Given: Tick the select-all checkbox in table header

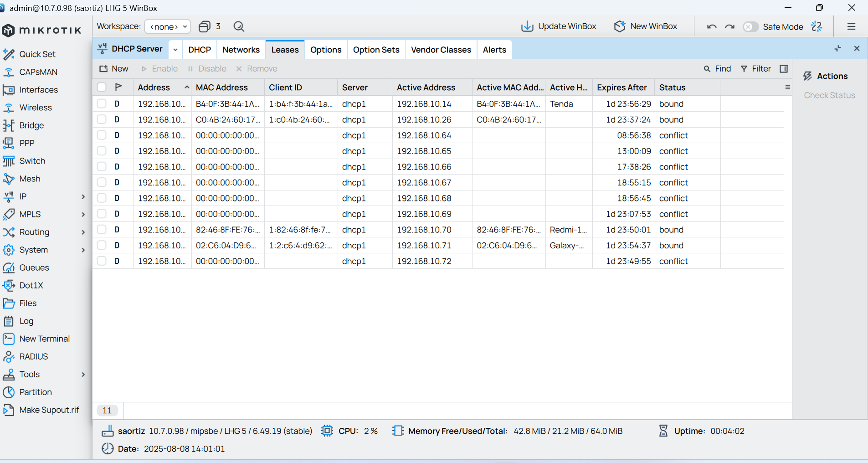Looking at the screenshot, I should pyautogui.click(x=102, y=87).
